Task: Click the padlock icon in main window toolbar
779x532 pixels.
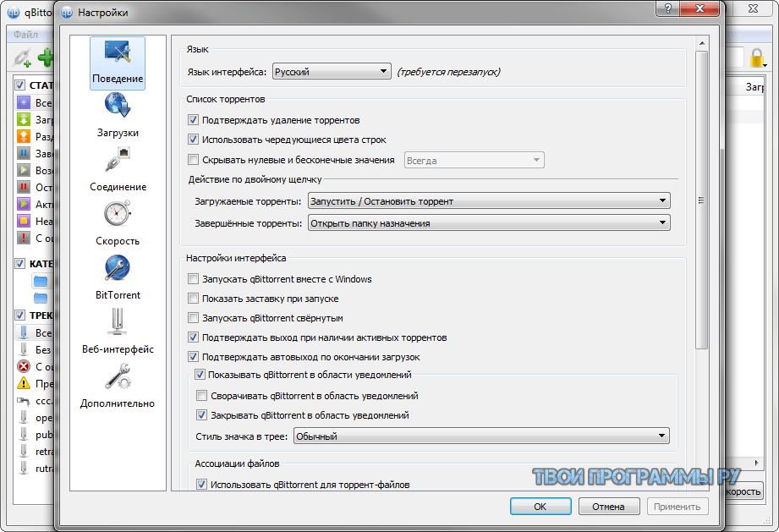Action: click(x=757, y=58)
